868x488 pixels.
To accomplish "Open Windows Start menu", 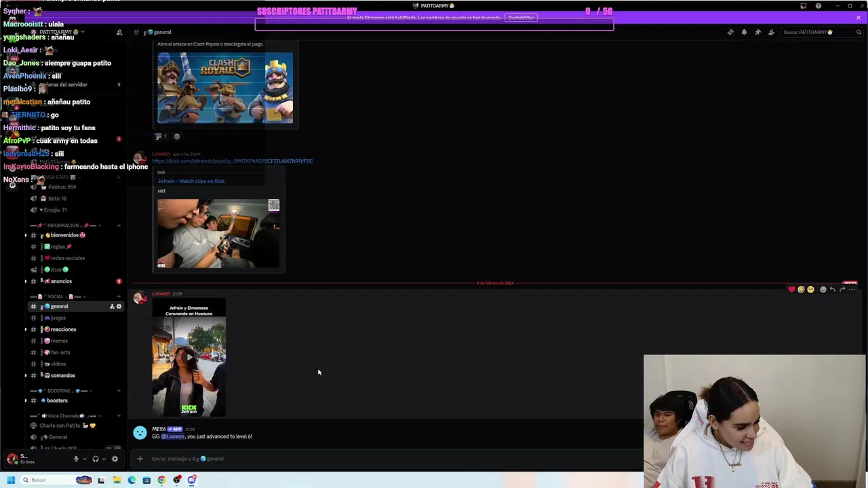I will coord(10,480).
